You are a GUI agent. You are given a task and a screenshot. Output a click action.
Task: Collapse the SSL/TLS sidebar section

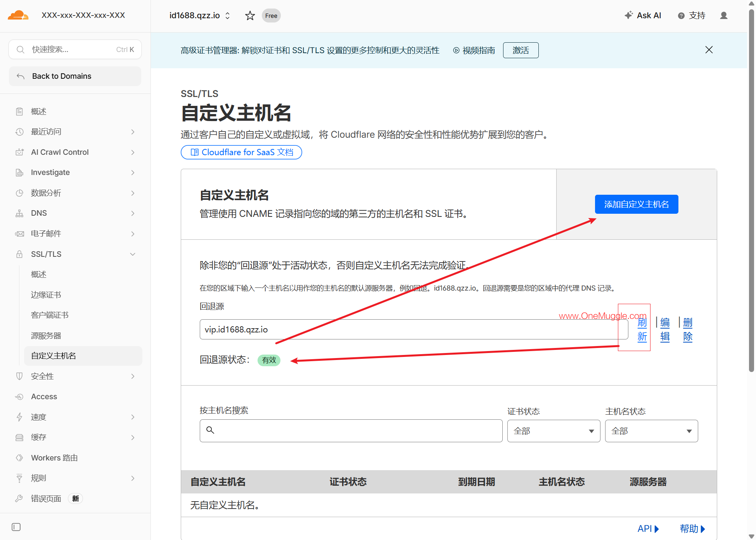(133, 254)
